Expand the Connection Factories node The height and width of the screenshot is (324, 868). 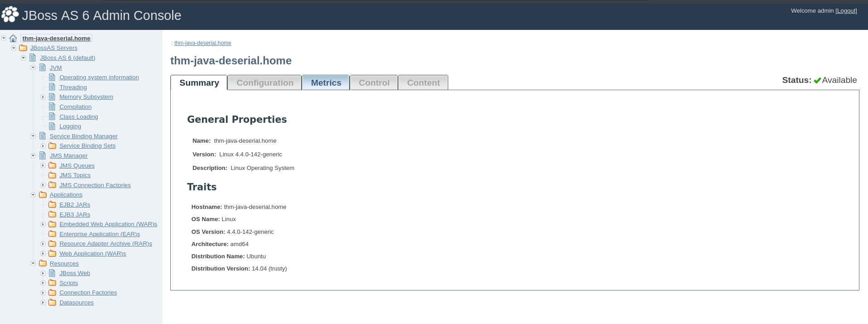43,293
